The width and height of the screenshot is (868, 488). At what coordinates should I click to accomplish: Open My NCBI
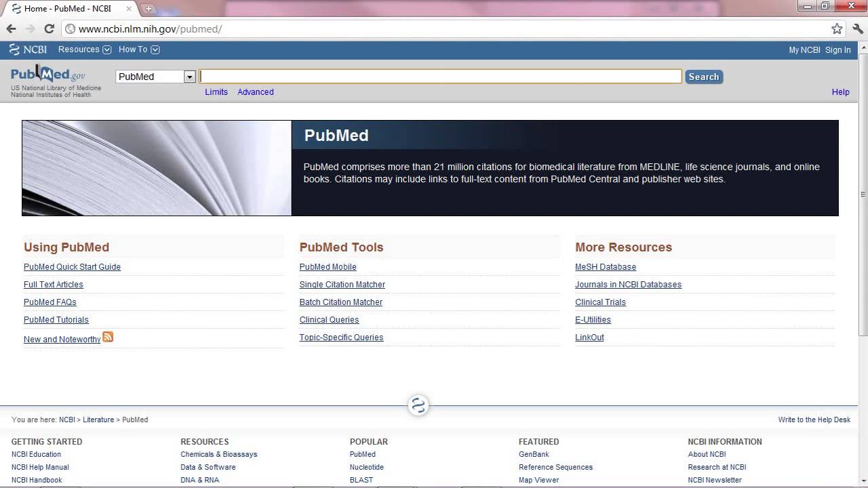click(804, 50)
